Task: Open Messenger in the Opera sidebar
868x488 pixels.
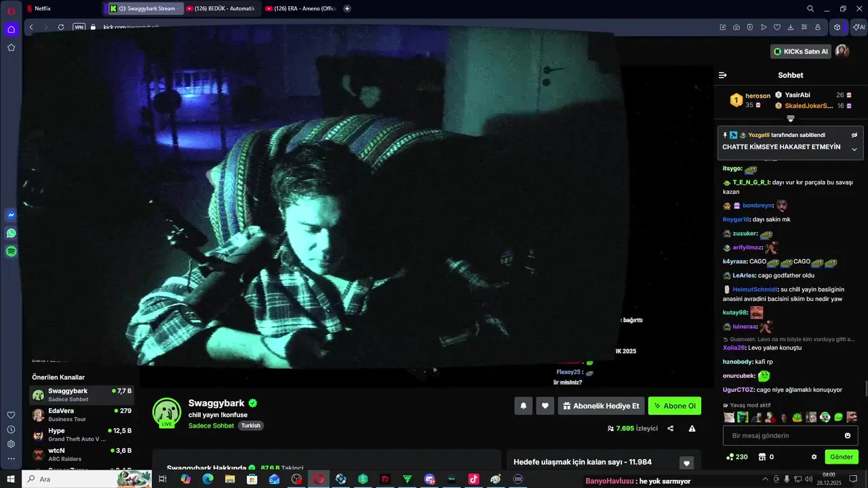Action: coord(11,215)
